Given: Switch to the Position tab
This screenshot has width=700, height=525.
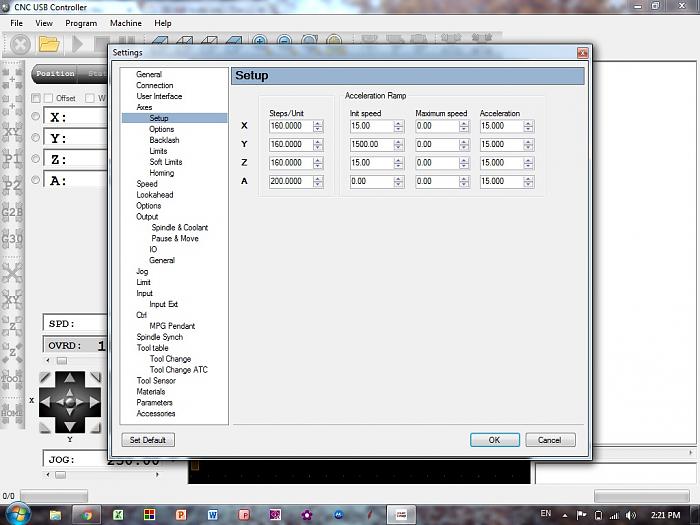Looking at the screenshot, I should pyautogui.click(x=54, y=74).
